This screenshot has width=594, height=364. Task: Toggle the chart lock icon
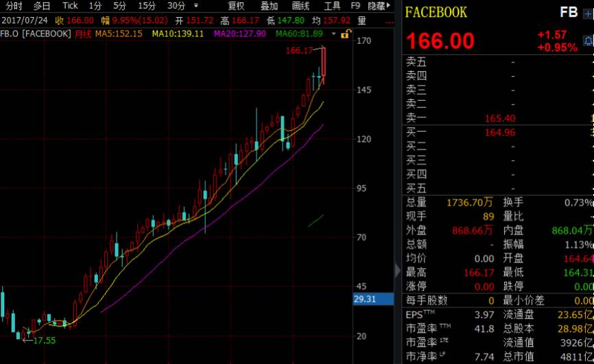click(x=346, y=34)
